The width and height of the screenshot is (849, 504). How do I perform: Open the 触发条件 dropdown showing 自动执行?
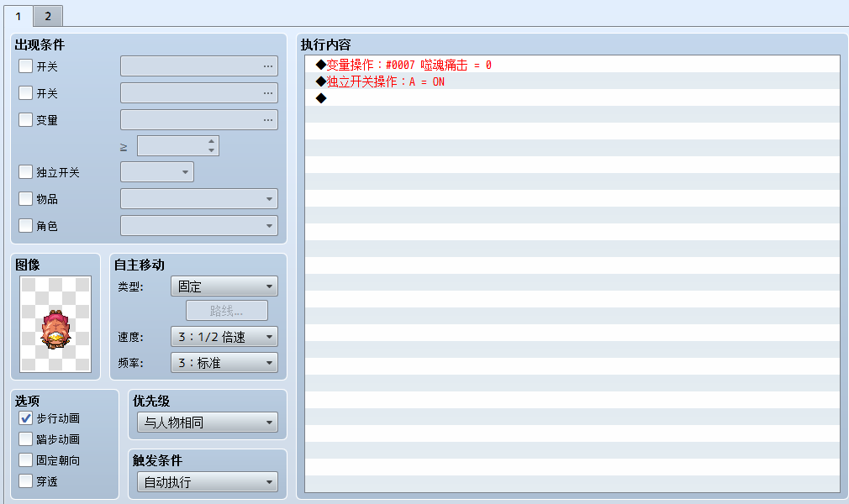coord(208,482)
